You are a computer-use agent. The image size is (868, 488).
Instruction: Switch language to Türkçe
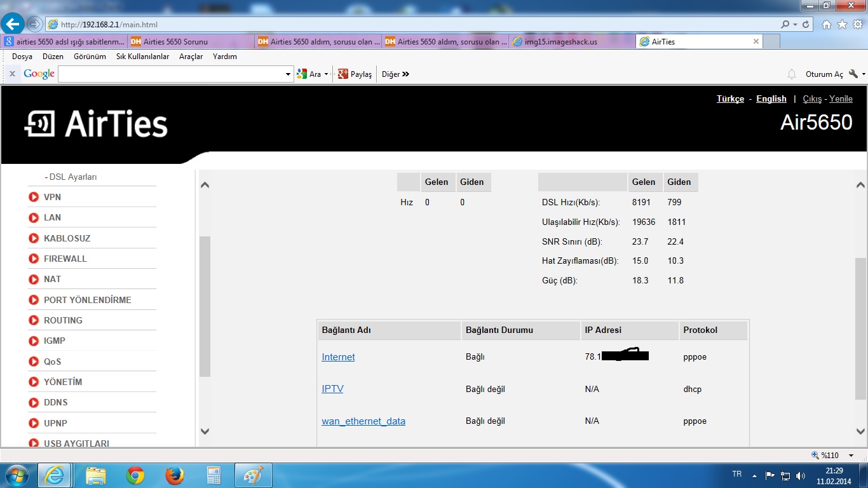point(730,98)
